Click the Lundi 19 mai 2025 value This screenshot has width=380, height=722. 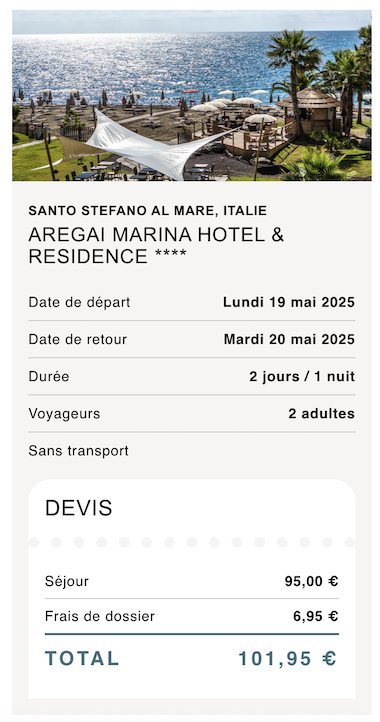click(x=289, y=303)
